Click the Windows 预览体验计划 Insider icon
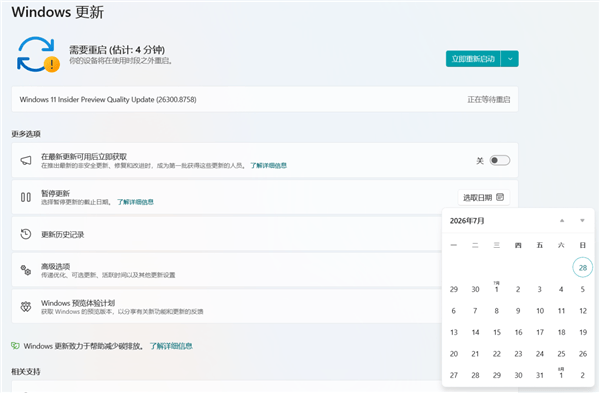This screenshot has height=393, width=600. 26,307
